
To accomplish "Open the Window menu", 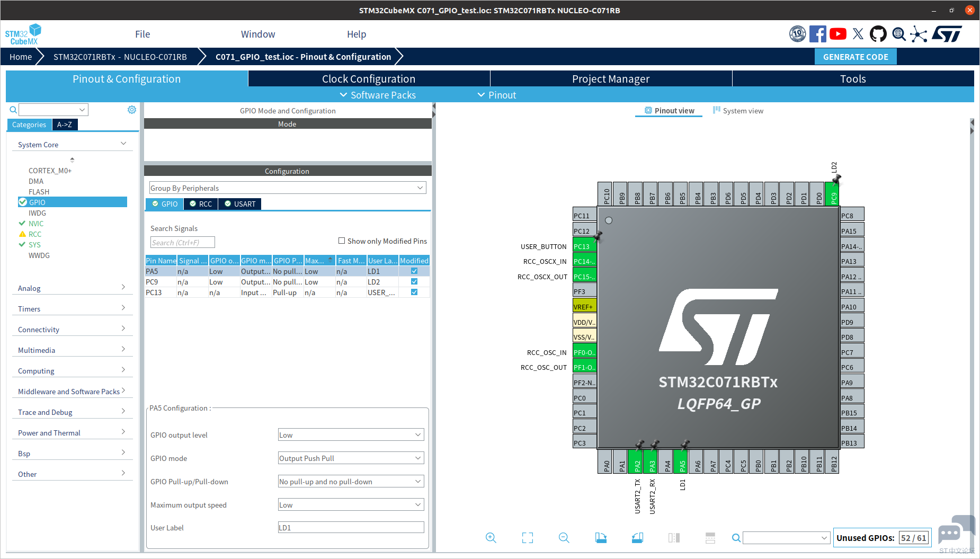I will pos(258,34).
